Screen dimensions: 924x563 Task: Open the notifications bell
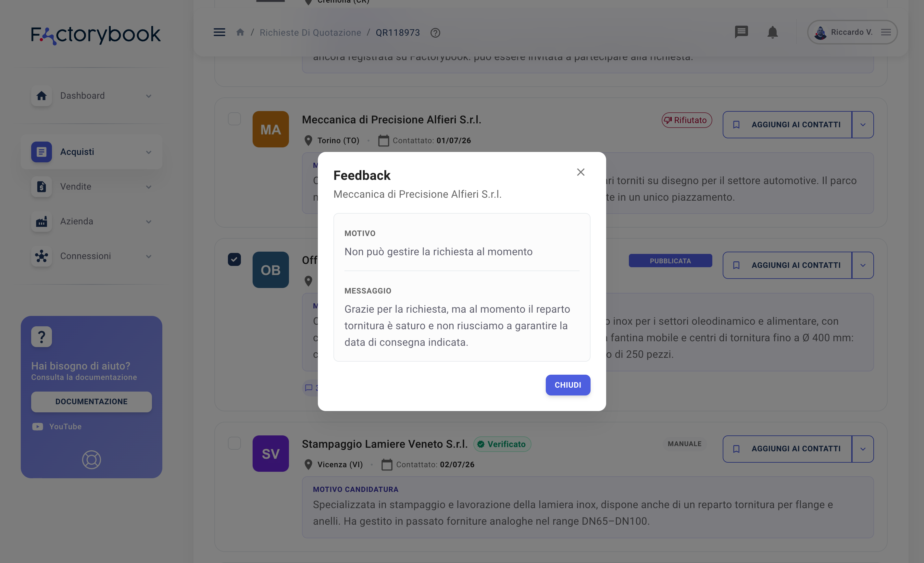coord(772,32)
